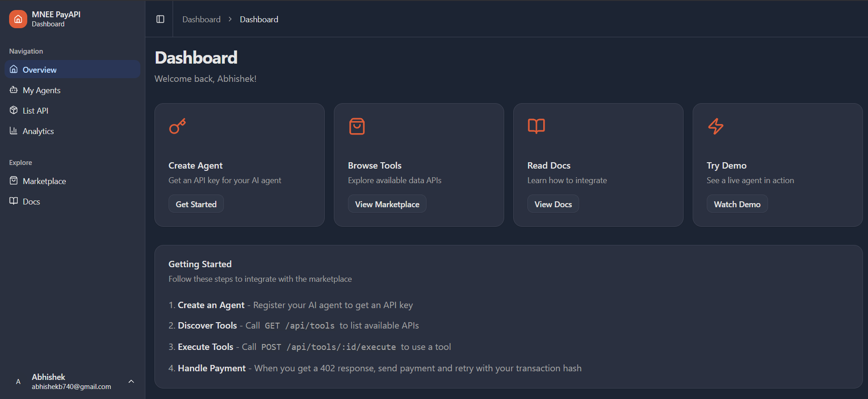Click the lightning bolt icon on Try Demo card

716,126
